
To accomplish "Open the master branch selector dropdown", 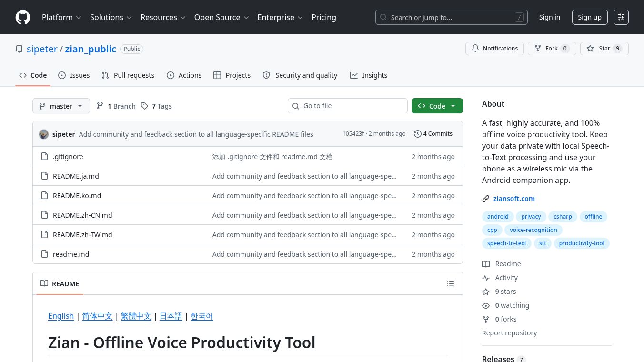I will pyautogui.click(x=61, y=106).
